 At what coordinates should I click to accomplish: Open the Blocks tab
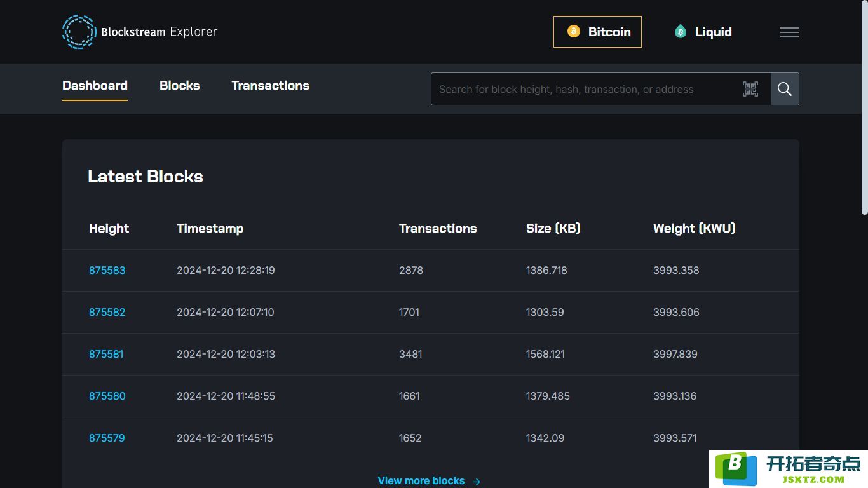[x=180, y=85]
